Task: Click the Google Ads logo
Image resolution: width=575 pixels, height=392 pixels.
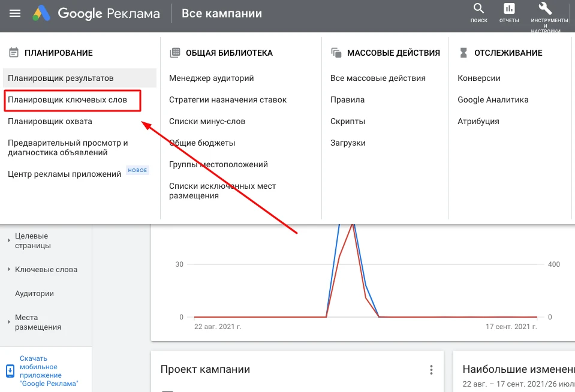Action: tap(42, 13)
